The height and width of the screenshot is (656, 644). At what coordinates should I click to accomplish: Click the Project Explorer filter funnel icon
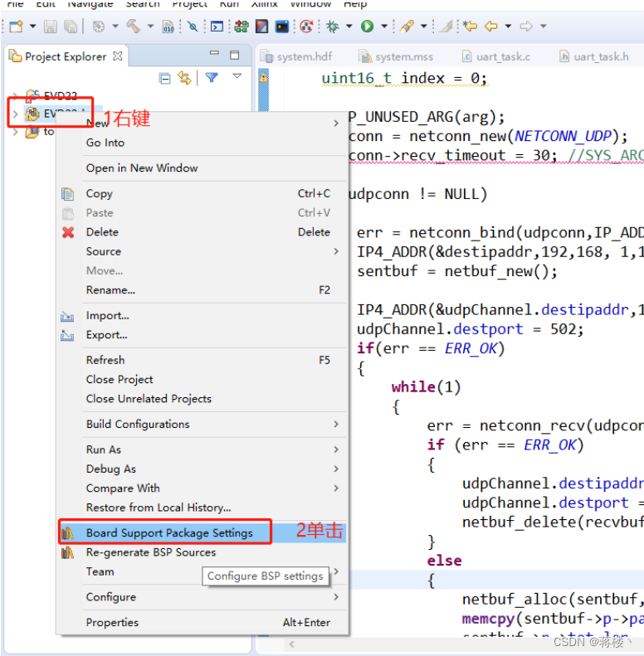coord(212,77)
